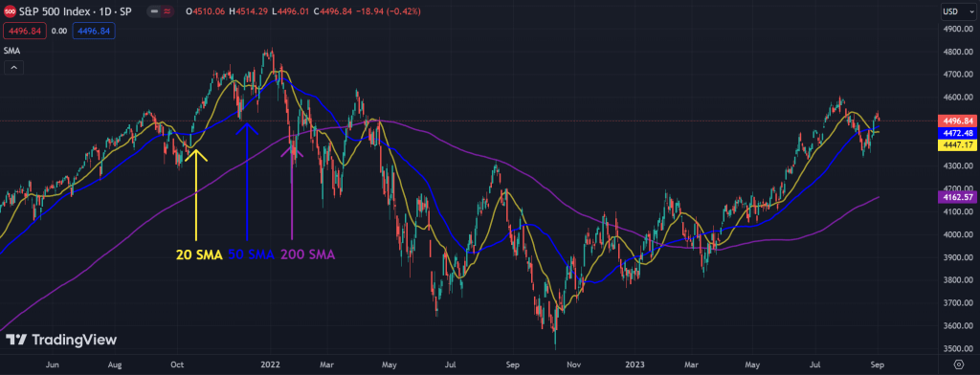Click the yellow 4447.17 price axis label
Viewport: 980px width, 375px height.
point(956,145)
